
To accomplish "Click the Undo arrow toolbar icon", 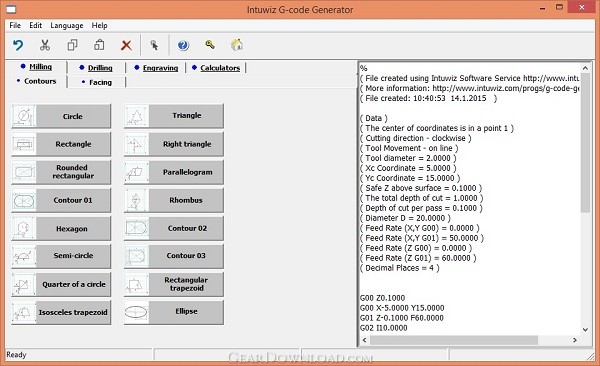I will click(18, 45).
